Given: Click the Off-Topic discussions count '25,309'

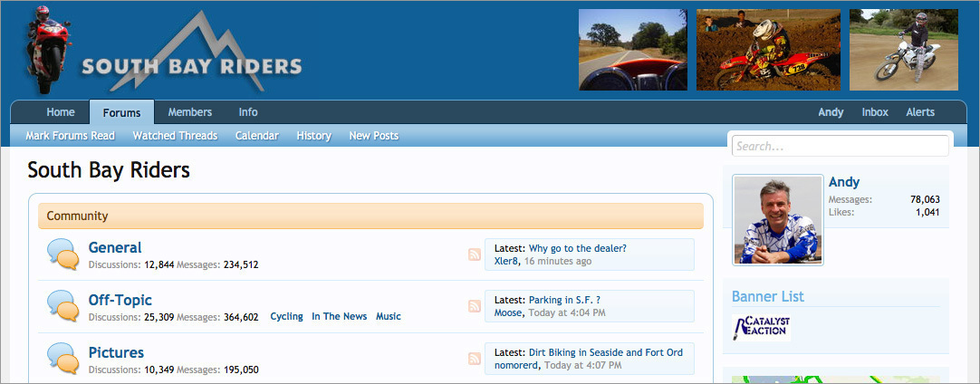Looking at the screenshot, I should point(159,317).
